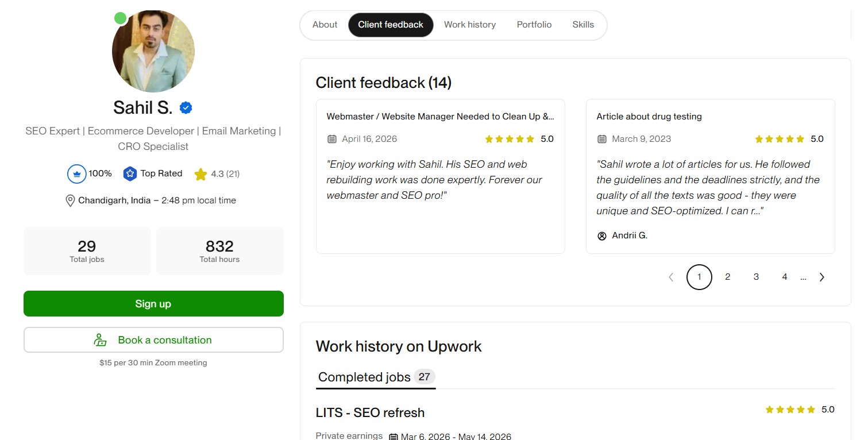Click the user icon next to Andrii G.
868x440 pixels.
pos(602,236)
